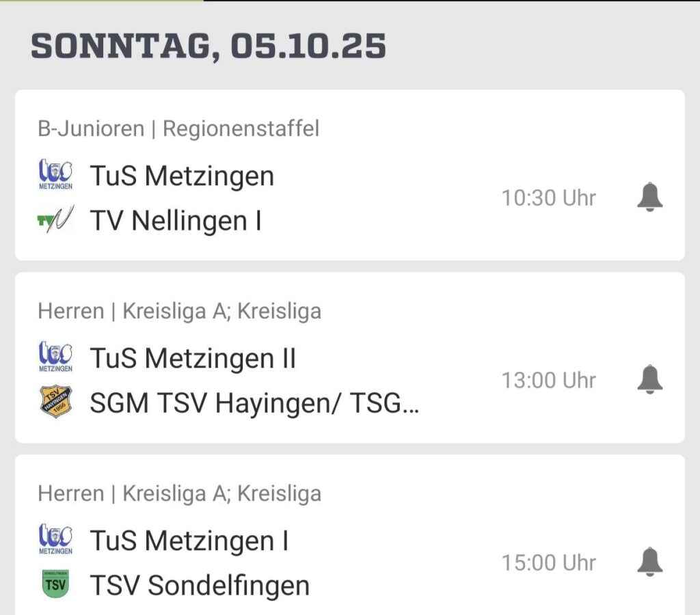Image resolution: width=700 pixels, height=615 pixels.
Task: Select the Sonntag, 05.10.25 date header
Action: tap(208, 46)
